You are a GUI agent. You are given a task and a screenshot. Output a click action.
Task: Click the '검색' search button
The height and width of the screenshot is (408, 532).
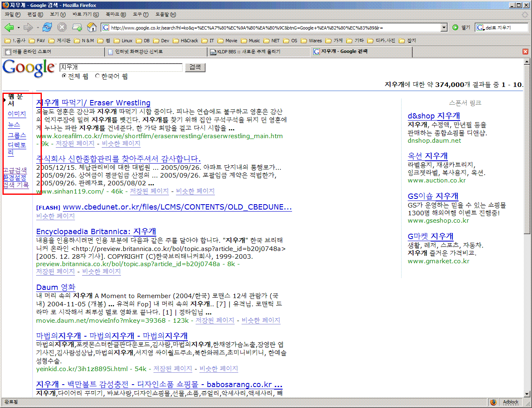[x=195, y=67]
